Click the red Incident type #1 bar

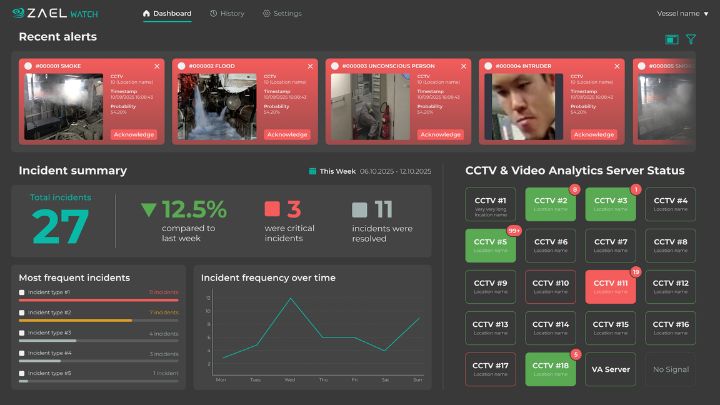pos(98,300)
